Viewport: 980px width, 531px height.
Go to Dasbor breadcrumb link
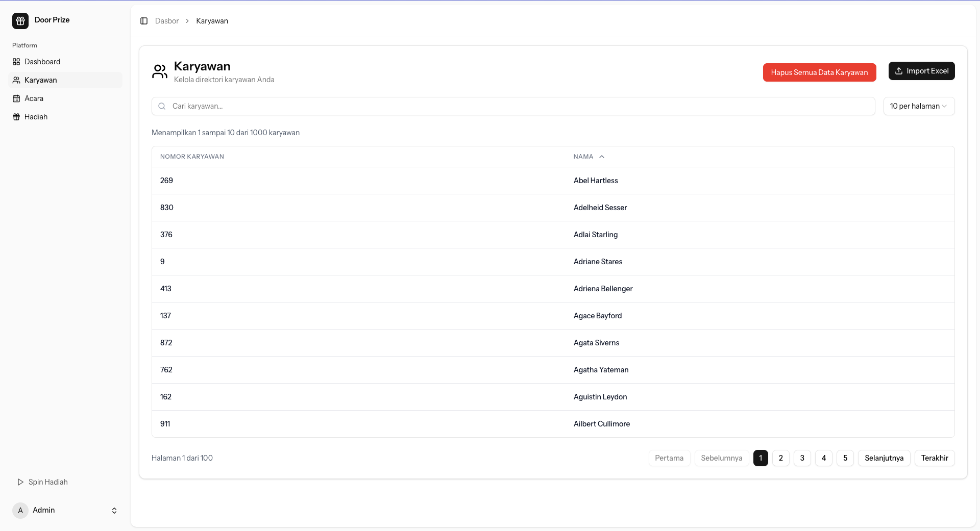tap(167, 21)
